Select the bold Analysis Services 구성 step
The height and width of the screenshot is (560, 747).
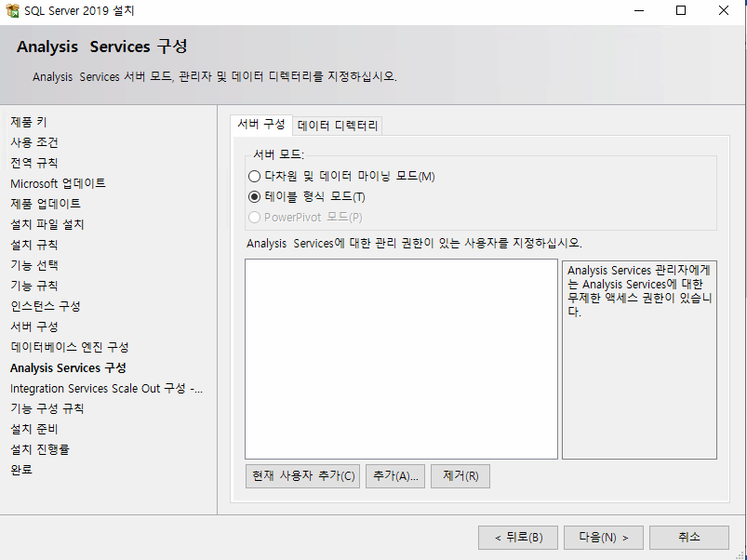(x=68, y=368)
